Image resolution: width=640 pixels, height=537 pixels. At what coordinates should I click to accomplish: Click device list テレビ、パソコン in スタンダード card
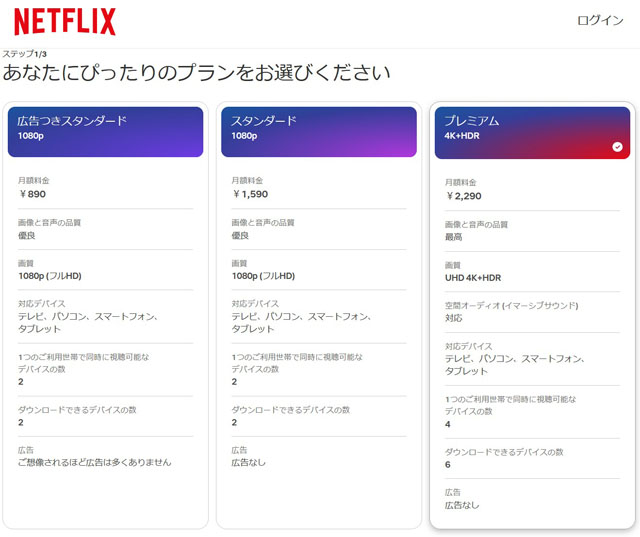point(301,323)
